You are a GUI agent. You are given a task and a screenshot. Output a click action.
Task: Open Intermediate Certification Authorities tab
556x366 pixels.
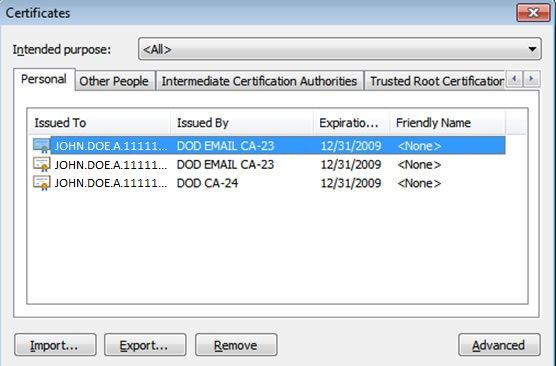(x=259, y=81)
